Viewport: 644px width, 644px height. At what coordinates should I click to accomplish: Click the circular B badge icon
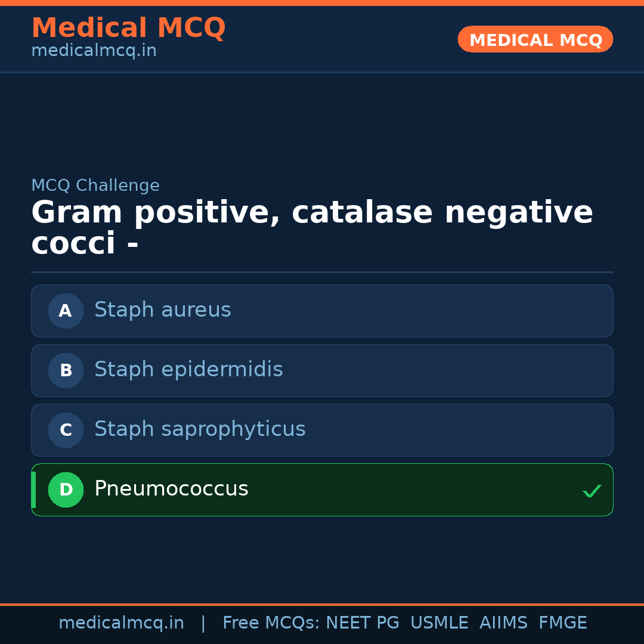click(66, 370)
